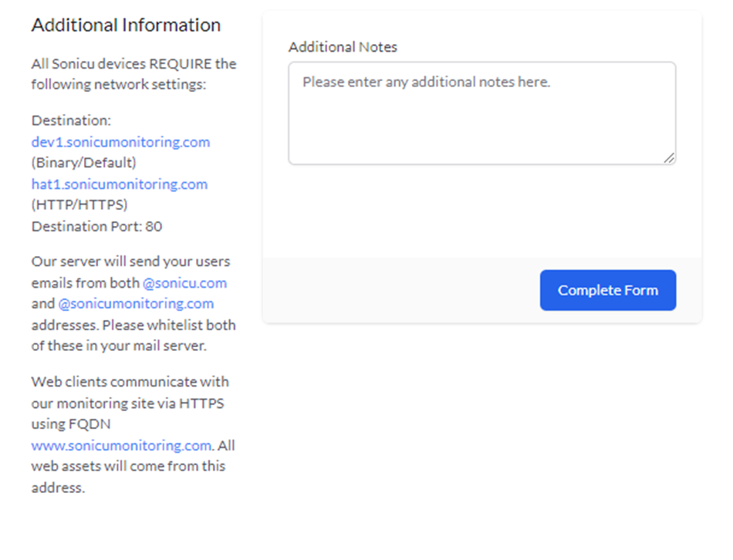The width and height of the screenshot is (733, 560).
Task: Click the resize handle of the notes box
Action: (x=668, y=158)
